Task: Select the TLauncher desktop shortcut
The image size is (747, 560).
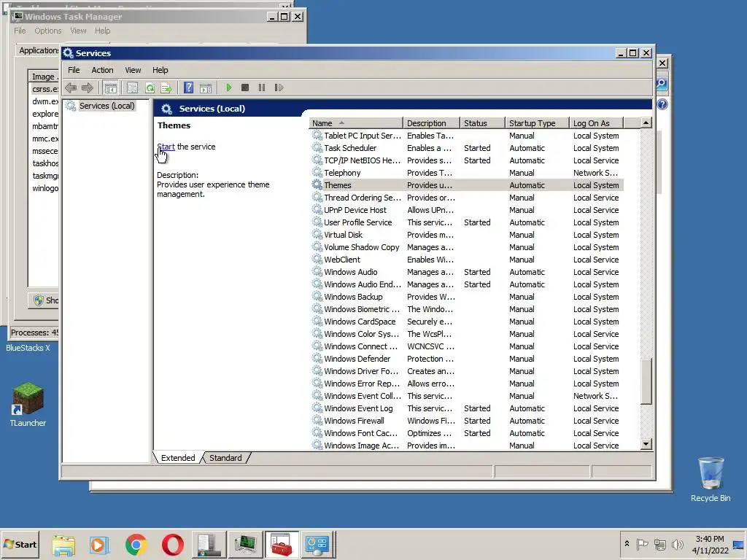Action: [28, 404]
